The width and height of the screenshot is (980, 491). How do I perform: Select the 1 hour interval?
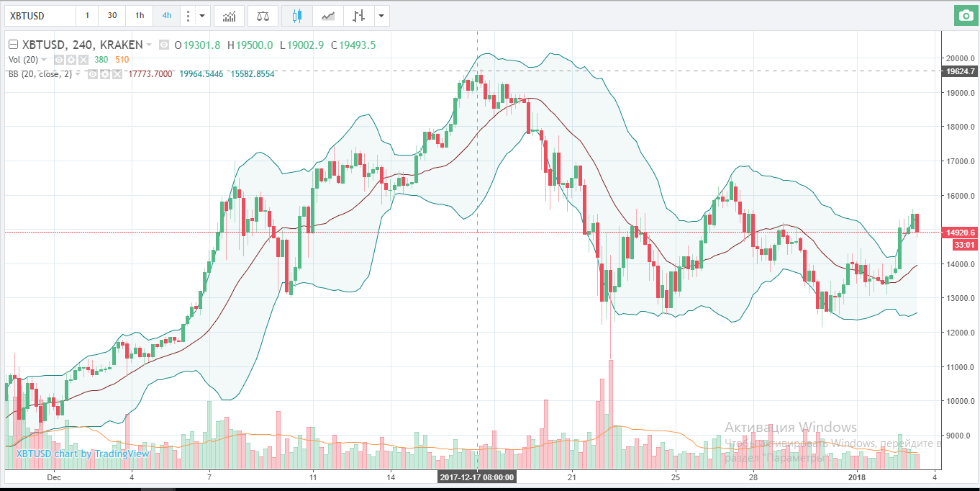(x=139, y=15)
